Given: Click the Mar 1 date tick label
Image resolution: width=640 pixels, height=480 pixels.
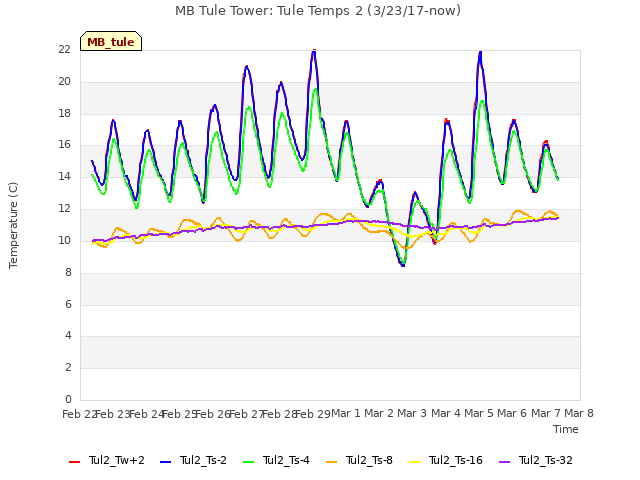Looking at the screenshot, I should click(x=346, y=413).
